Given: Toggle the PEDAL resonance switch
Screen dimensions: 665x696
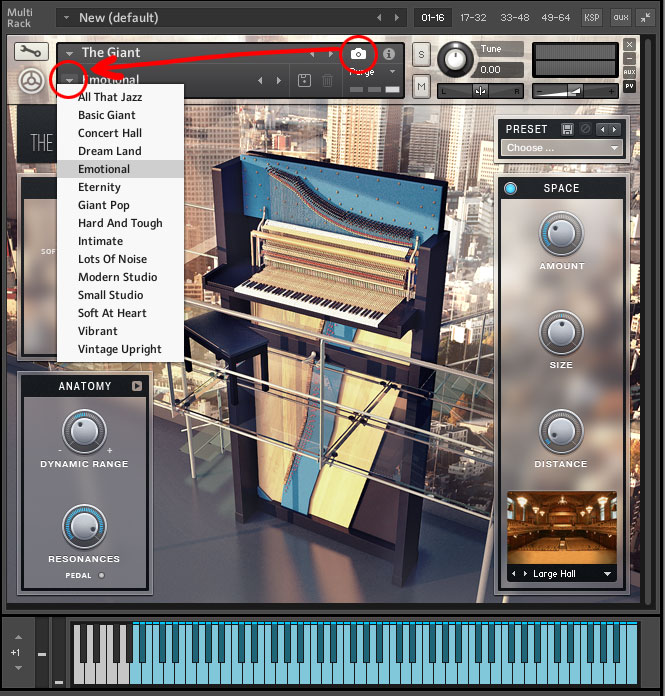Looking at the screenshot, I should pos(102,575).
